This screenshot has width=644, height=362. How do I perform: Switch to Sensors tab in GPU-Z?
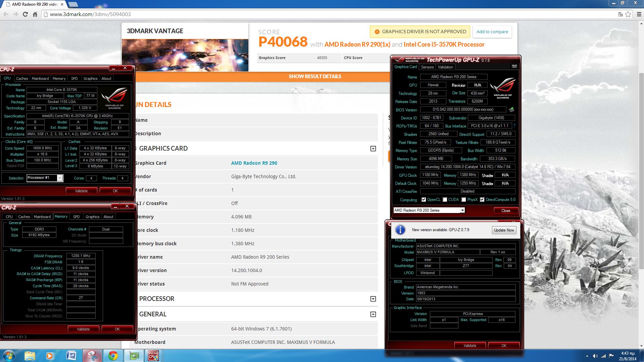point(428,67)
